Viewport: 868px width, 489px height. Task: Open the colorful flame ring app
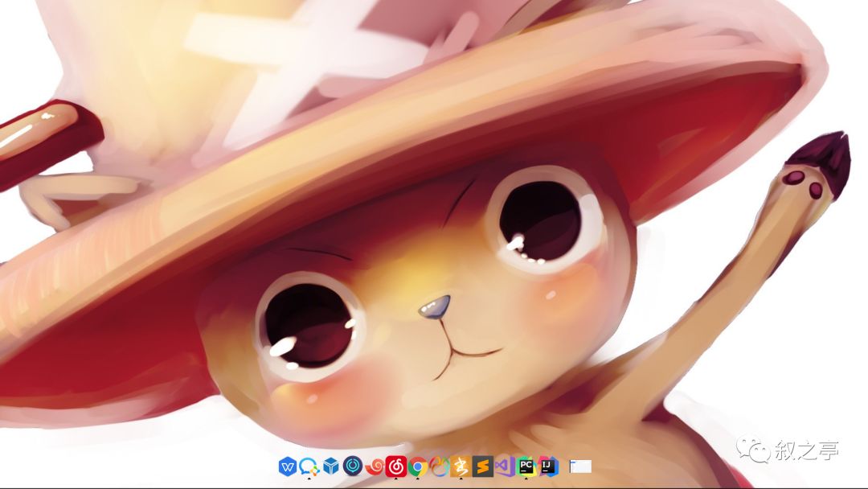439,466
